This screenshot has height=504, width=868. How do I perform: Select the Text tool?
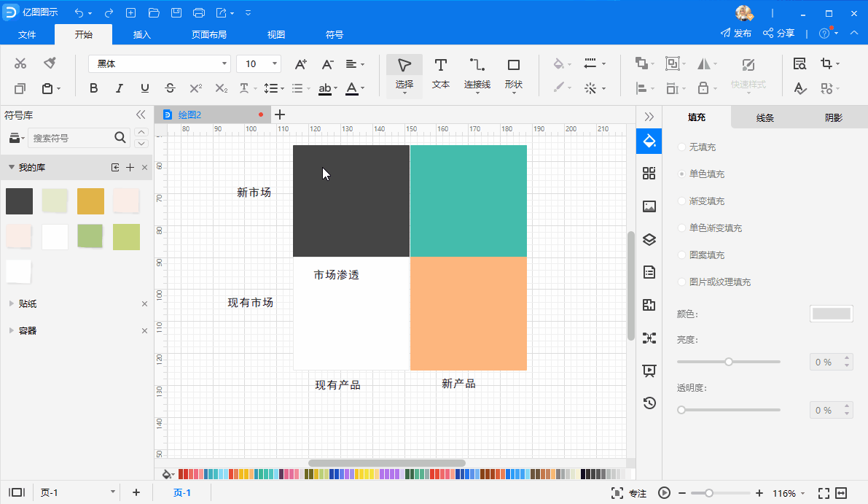click(441, 74)
